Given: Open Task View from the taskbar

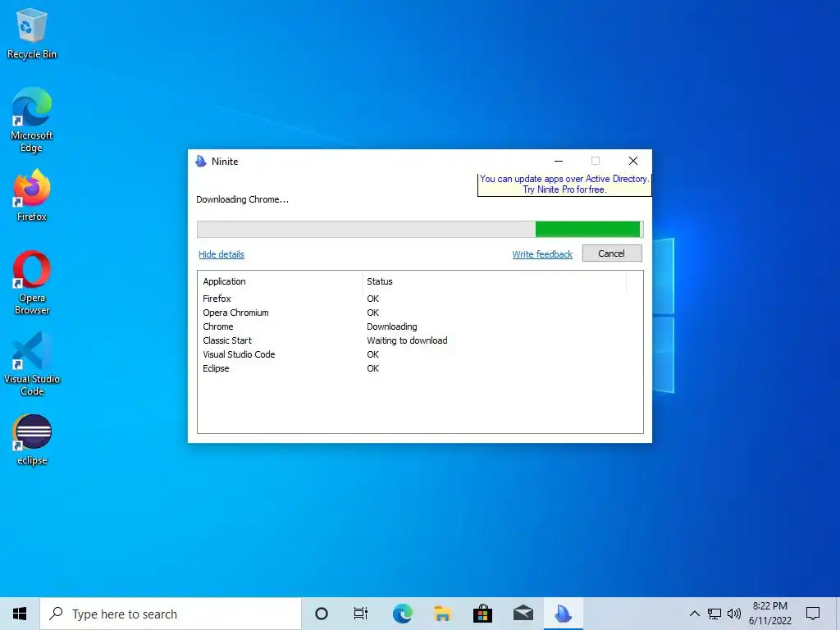Looking at the screenshot, I should click(x=361, y=614).
